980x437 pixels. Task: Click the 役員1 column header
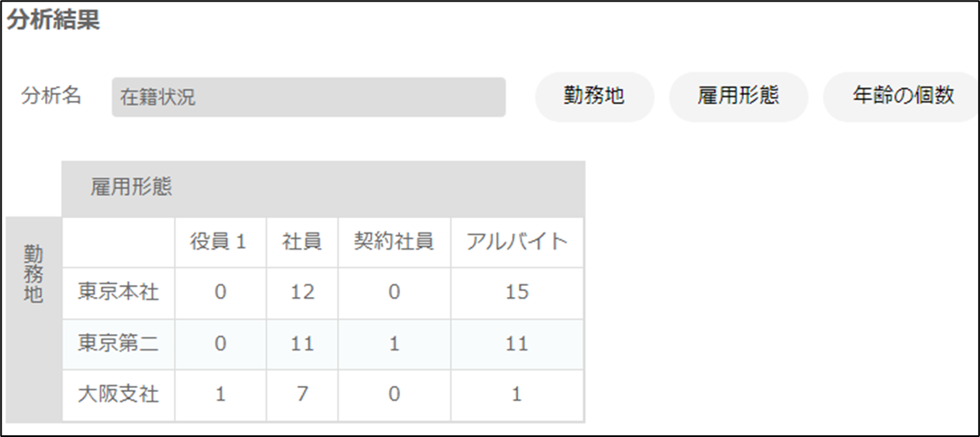(221, 242)
